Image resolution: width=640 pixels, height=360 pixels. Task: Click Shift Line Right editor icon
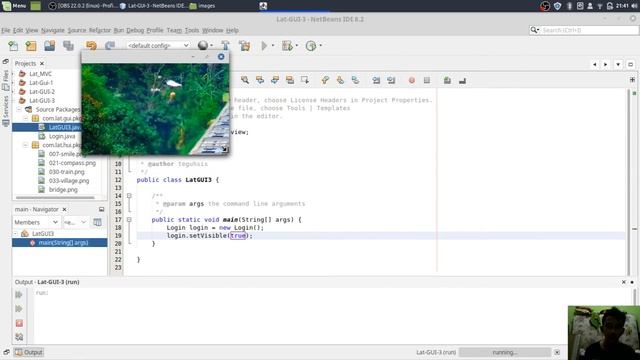pos(391,80)
